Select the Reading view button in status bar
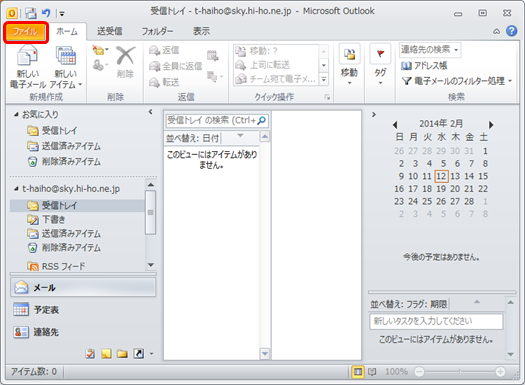Screen dimensions: 525x385 372,372
